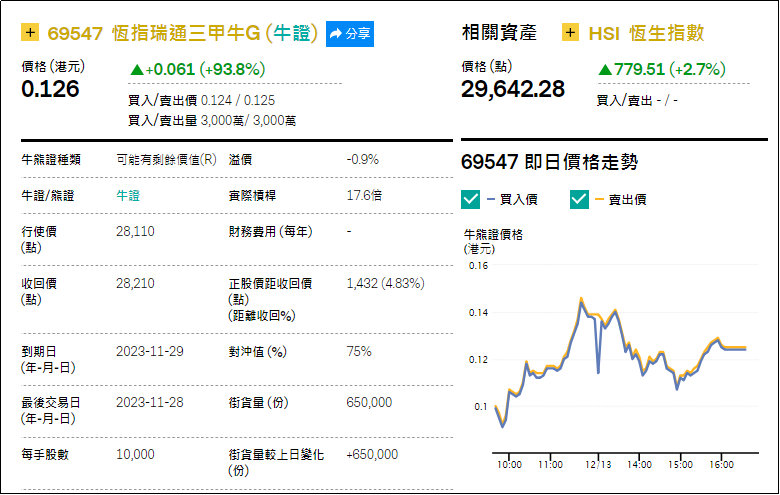Select the price 0.126
780x495 pixels.
click(50, 89)
